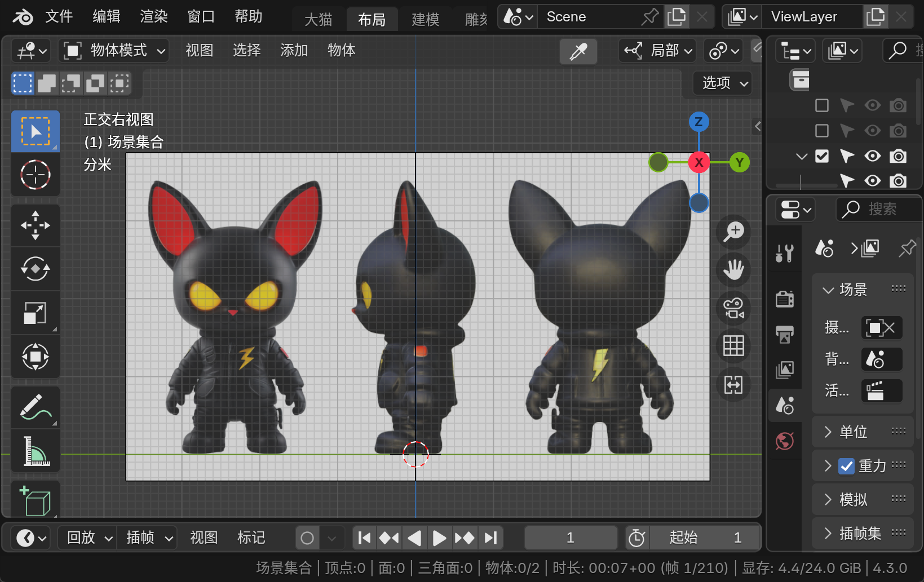The height and width of the screenshot is (582, 924).
Task: Open the 物体模式 mode dropdown
Action: (x=114, y=51)
